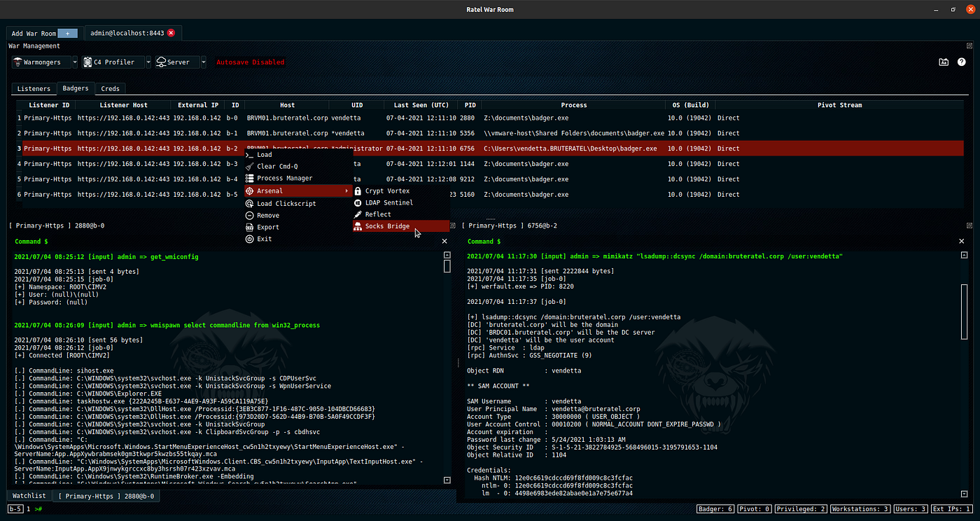Open the help question mark icon
Screen dimensions: 980x521
(962, 62)
